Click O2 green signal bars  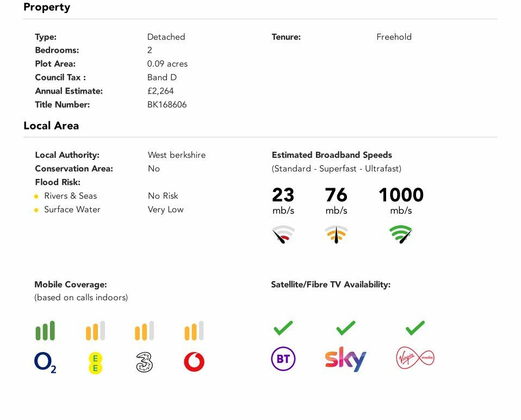(x=45, y=331)
